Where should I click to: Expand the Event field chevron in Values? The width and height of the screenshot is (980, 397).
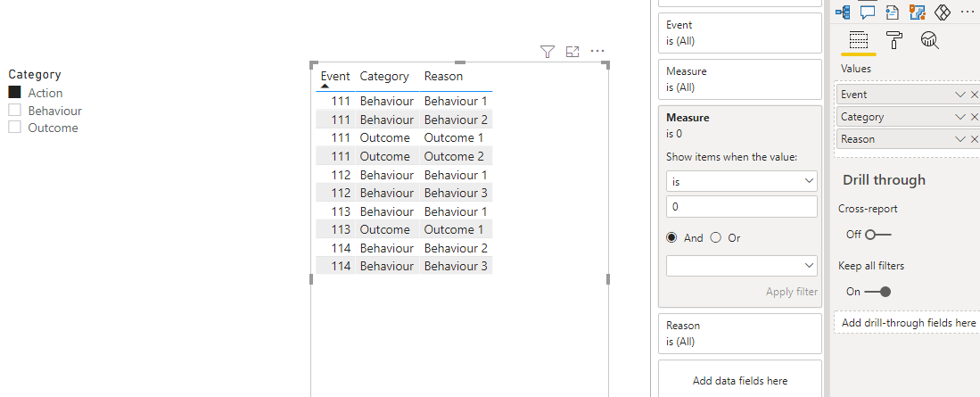coord(960,95)
